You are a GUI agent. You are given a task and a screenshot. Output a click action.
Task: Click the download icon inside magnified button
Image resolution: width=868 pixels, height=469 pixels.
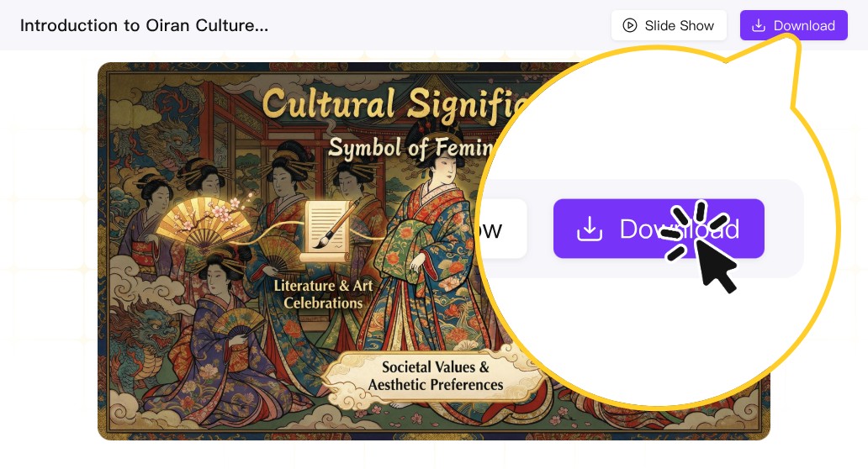tap(590, 229)
